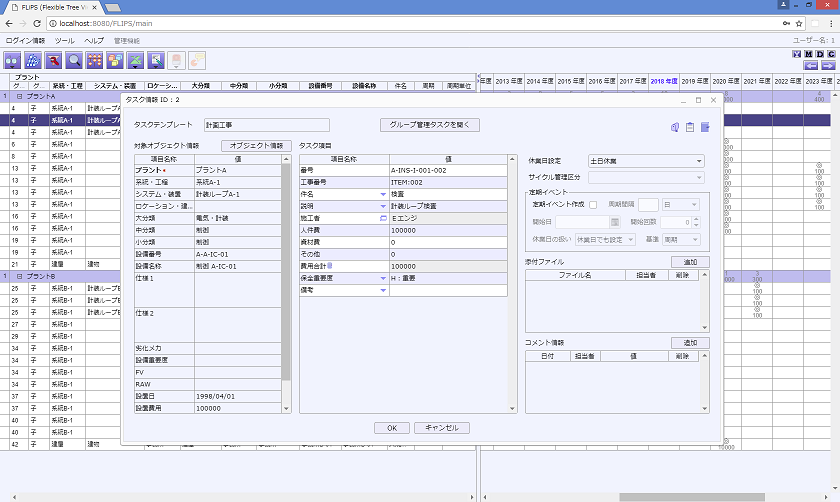Image resolution: width=840 pixels, height=502 pixels.
Task: Click the greyed speech bubble toolbar icon
Action: coord(197,61)
